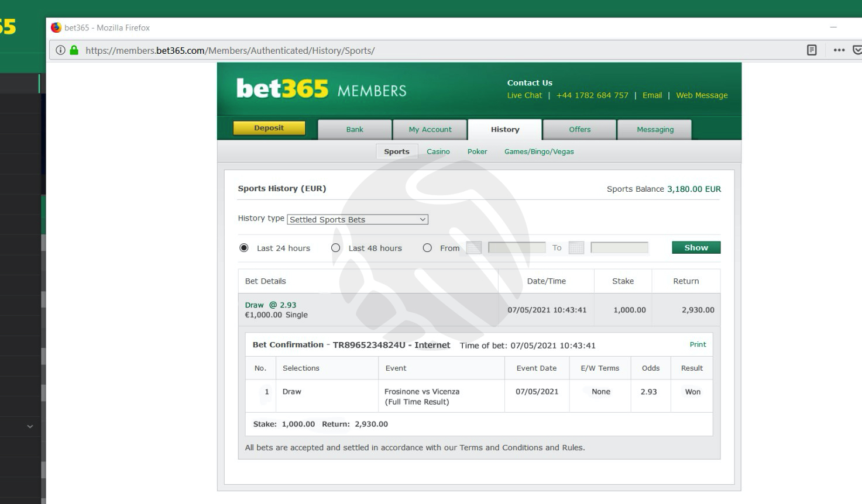The height and width of the screenshot is (504, 862).
Task: Click the Email contact link
Action: (652, 95)
